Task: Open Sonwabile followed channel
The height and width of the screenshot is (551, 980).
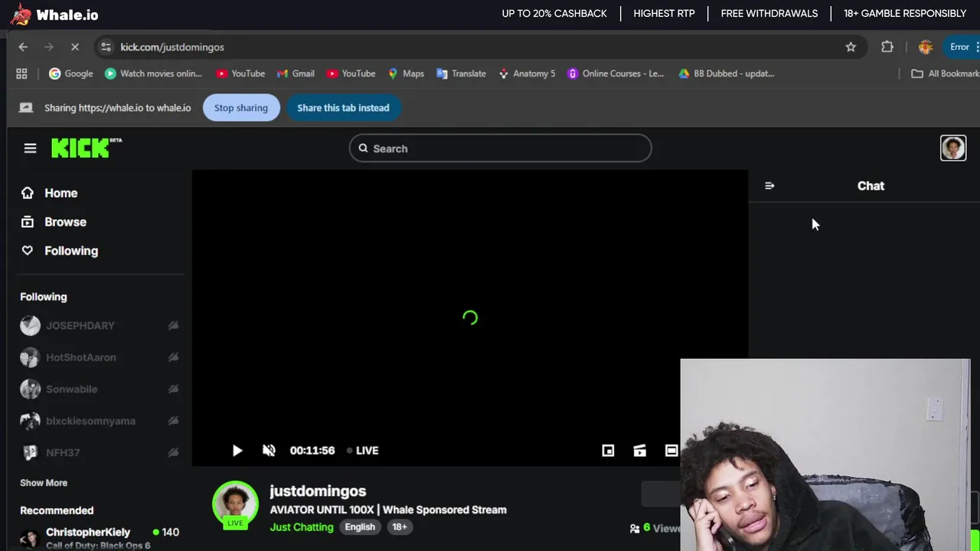Action: 100,389
